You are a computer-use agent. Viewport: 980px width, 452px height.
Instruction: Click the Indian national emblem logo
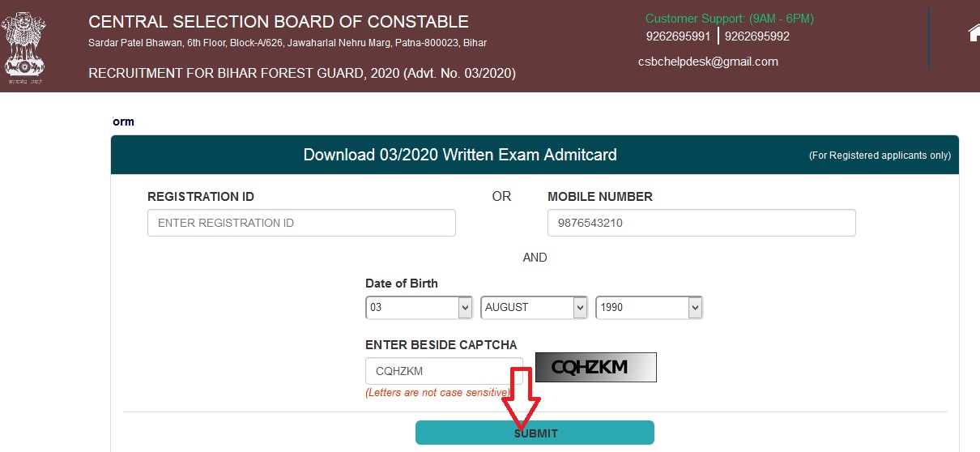(24, 45)
